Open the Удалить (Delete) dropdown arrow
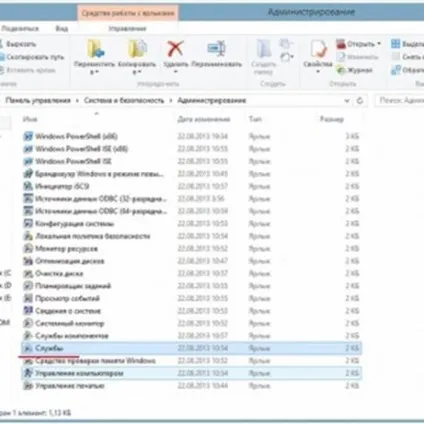 (x=175, y=71)
